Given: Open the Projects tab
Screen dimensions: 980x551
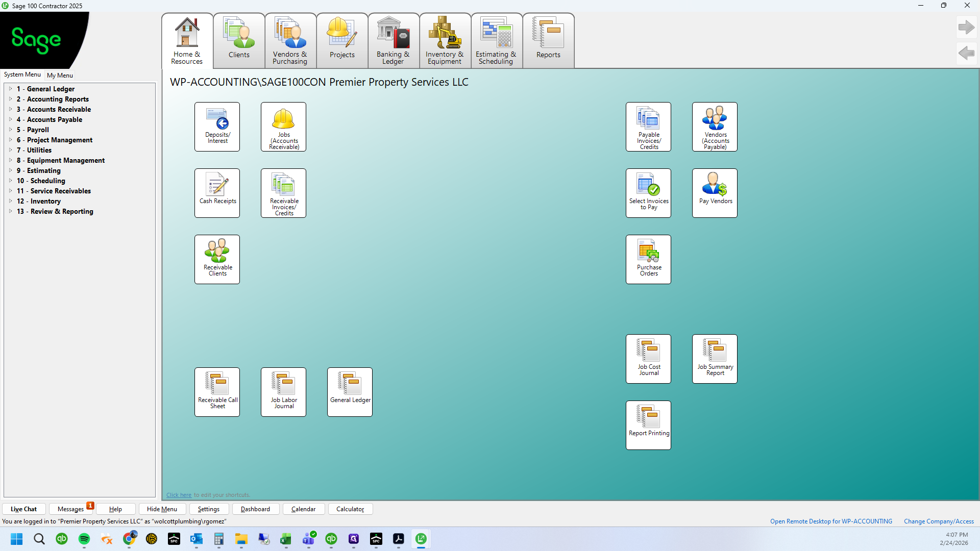Looking at the screenshot, I should [342, 41].
